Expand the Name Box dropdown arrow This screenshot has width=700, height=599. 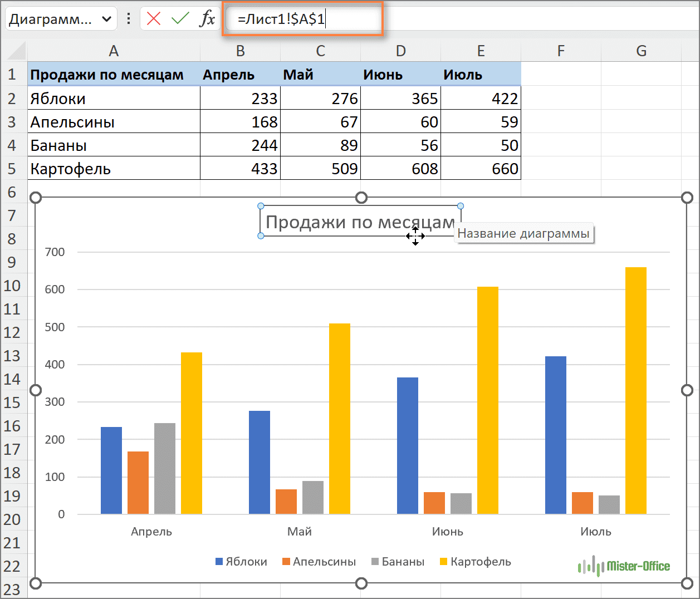(106, 19)
